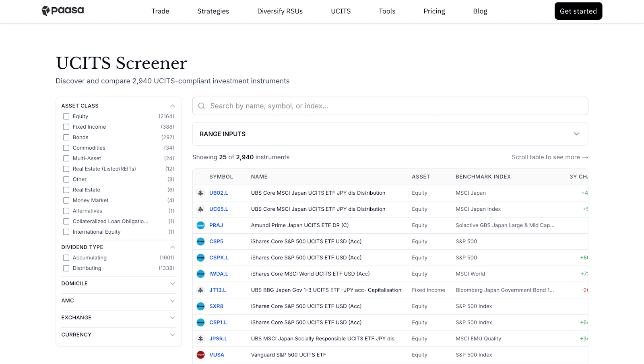This screenshot has width=644, height=364.
Task: Click the search magnifier icon
Action: point(202,106)
